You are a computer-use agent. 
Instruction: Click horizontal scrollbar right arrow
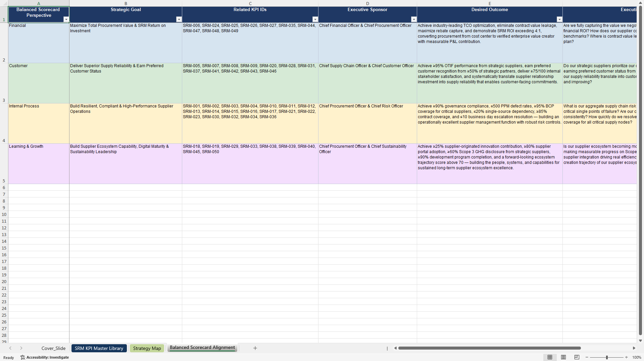[634, 348]
